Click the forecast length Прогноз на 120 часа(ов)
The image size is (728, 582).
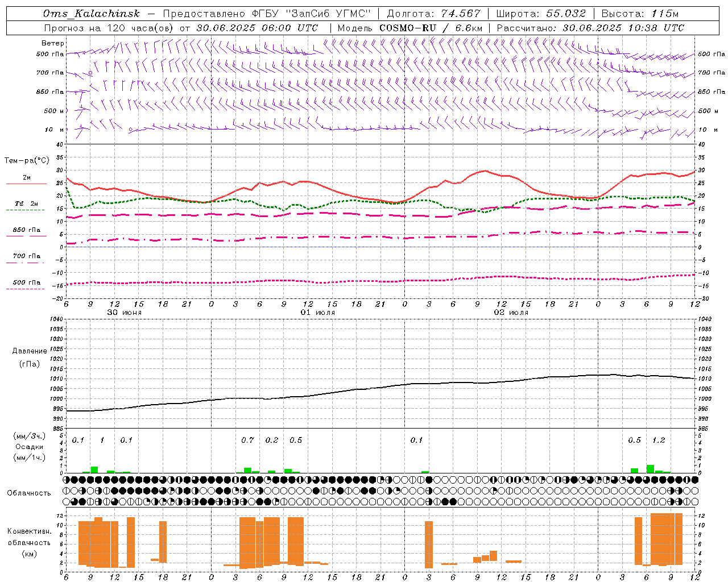coord(109,28)
